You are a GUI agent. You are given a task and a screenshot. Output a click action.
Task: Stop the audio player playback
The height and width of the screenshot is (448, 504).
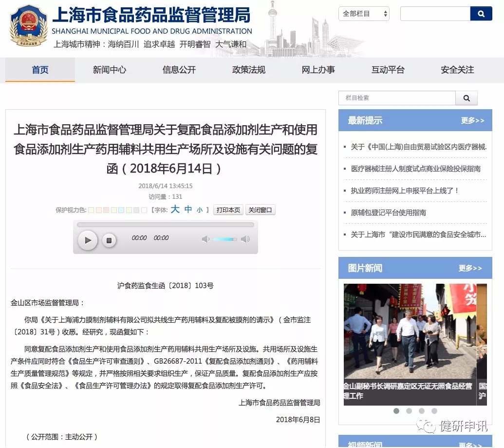coord(110,240)
